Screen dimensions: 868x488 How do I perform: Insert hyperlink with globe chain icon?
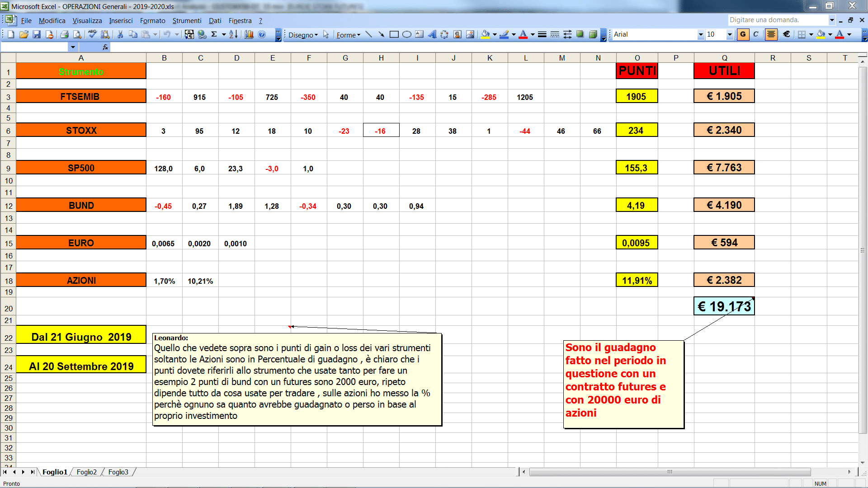coord(202,34)
